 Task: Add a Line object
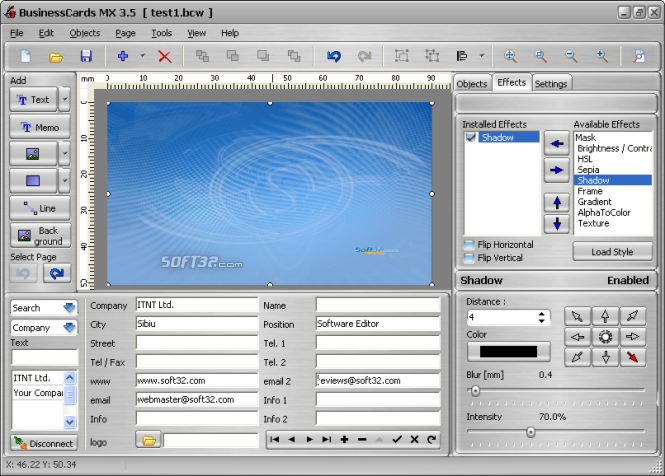tap(40, 208)
